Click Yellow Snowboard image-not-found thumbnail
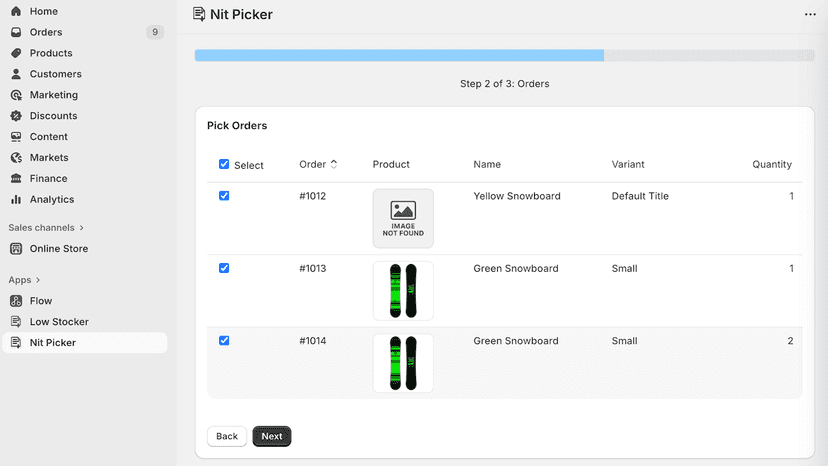This screenshot has height=466, width=828. (x=403, y=219)
